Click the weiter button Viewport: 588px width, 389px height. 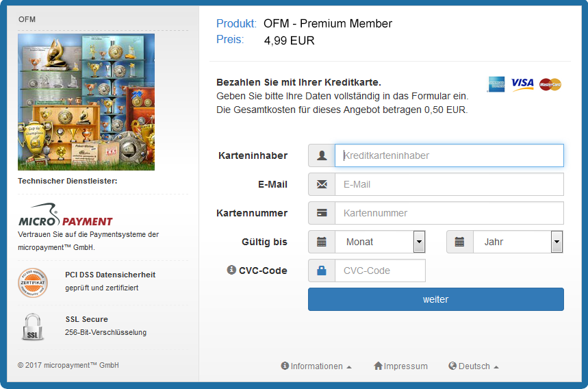436,299
